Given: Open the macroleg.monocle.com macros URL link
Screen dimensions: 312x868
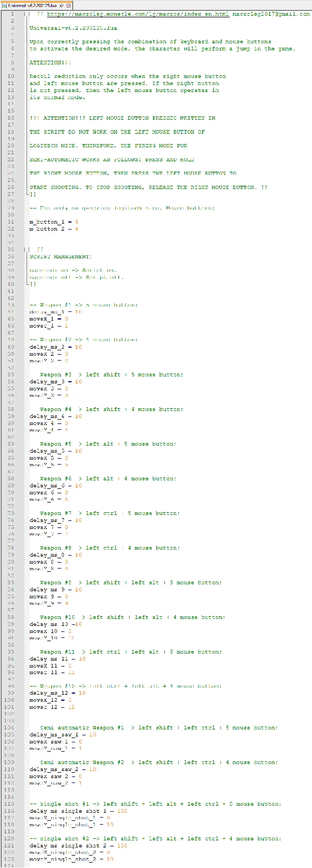Looking at the screenshot, I should point(138,14).
